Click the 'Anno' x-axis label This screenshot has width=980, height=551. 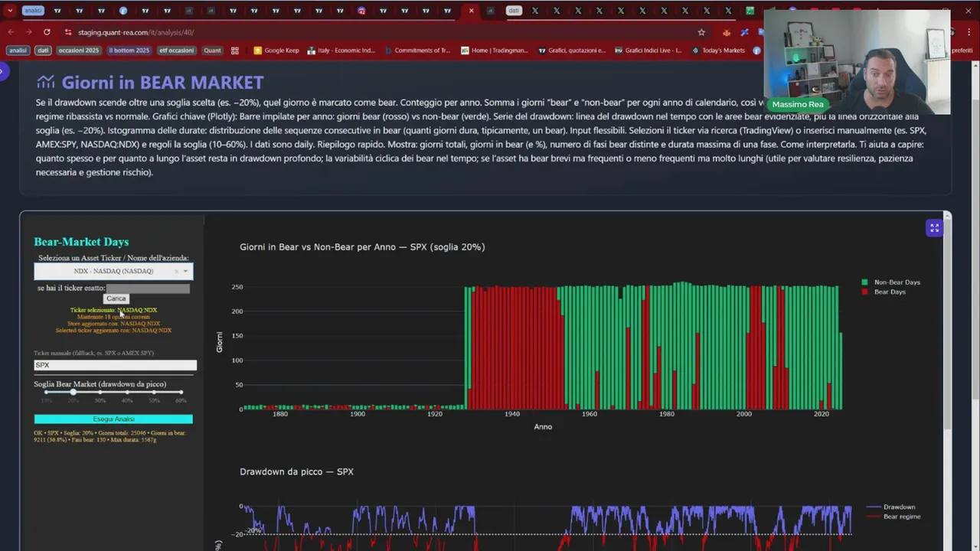pyautogui.click(x=543, y=427)
